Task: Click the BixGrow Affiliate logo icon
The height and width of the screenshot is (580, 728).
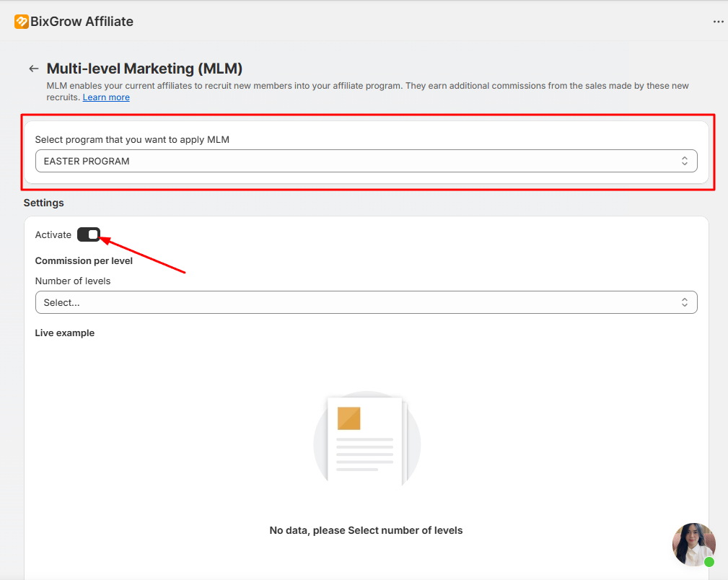Action: tap(21, 22)
